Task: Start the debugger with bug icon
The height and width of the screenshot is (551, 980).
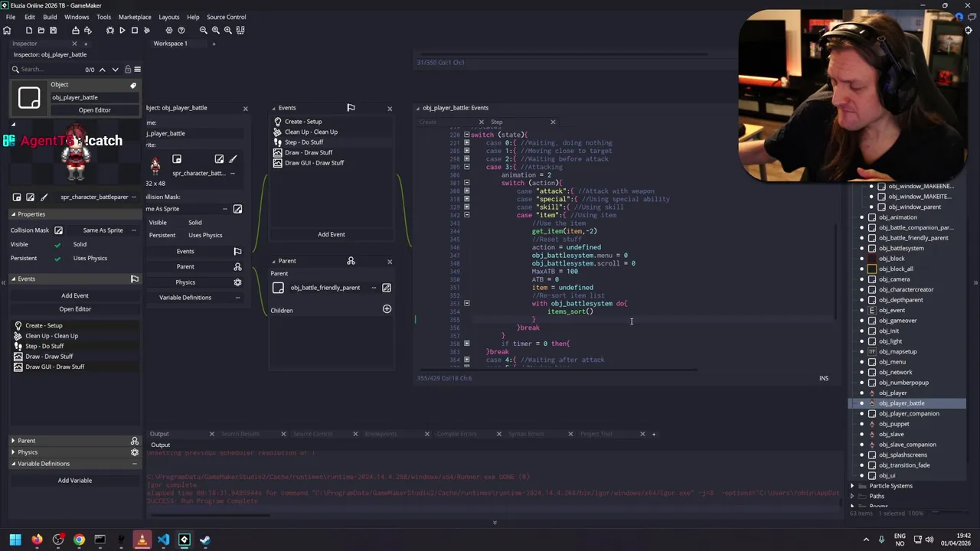Action: tap(109, 30)
